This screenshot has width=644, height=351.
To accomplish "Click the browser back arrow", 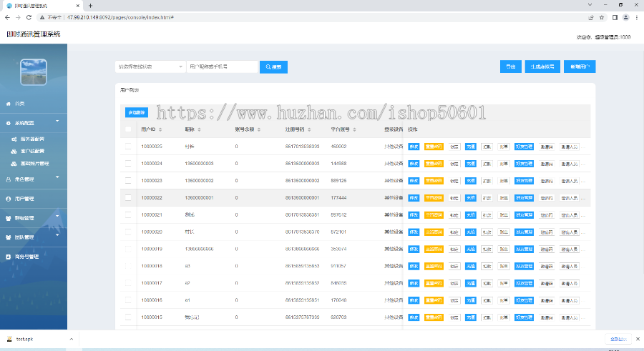I will point(7,17).
